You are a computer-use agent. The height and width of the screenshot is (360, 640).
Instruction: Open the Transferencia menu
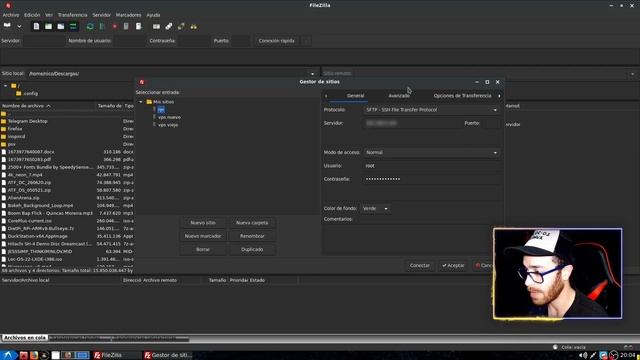coord(73,15)
